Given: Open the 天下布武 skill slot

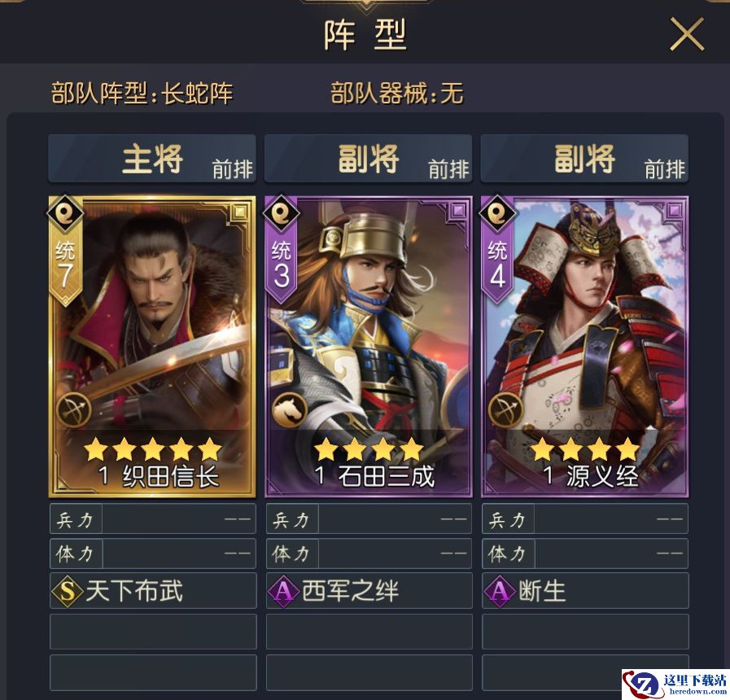Looking at the screenshot, I should [x=153, y=591].
